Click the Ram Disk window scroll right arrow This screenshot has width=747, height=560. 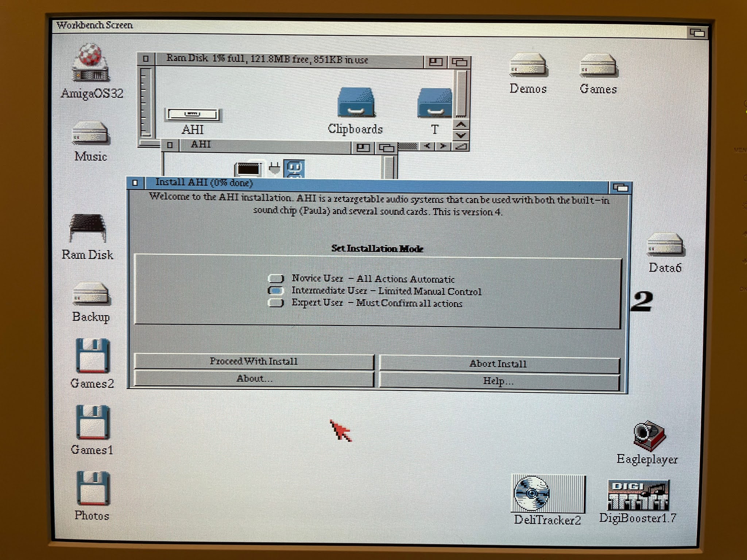tap(443, 146)
